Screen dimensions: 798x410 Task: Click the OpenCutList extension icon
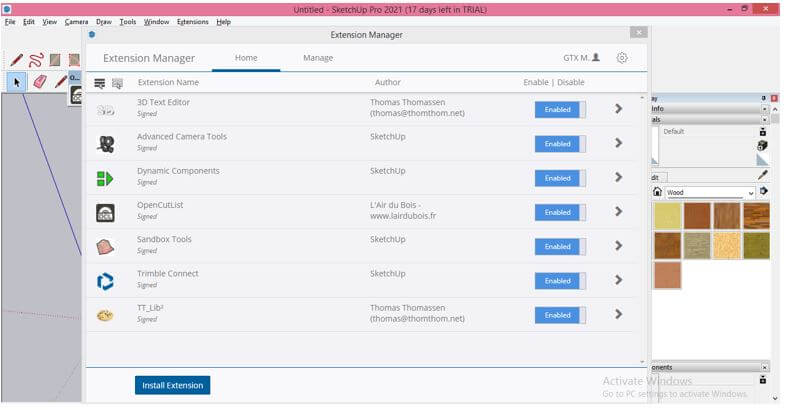105,213
